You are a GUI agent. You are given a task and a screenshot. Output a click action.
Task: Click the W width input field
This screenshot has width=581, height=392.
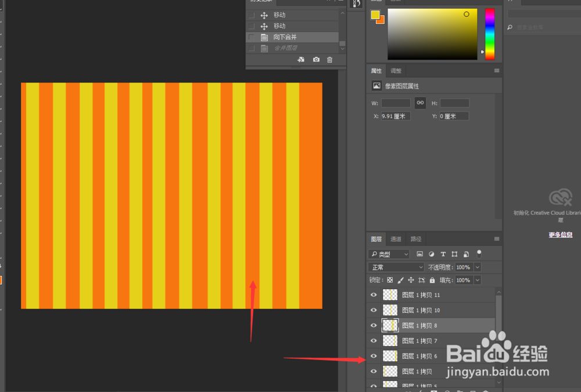tap(396, 103)
